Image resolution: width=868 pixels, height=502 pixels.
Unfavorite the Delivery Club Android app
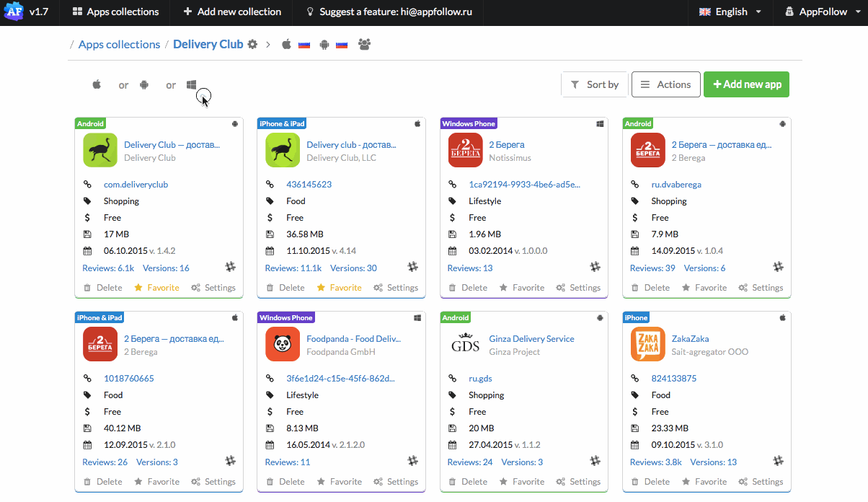tap(156, 287)
